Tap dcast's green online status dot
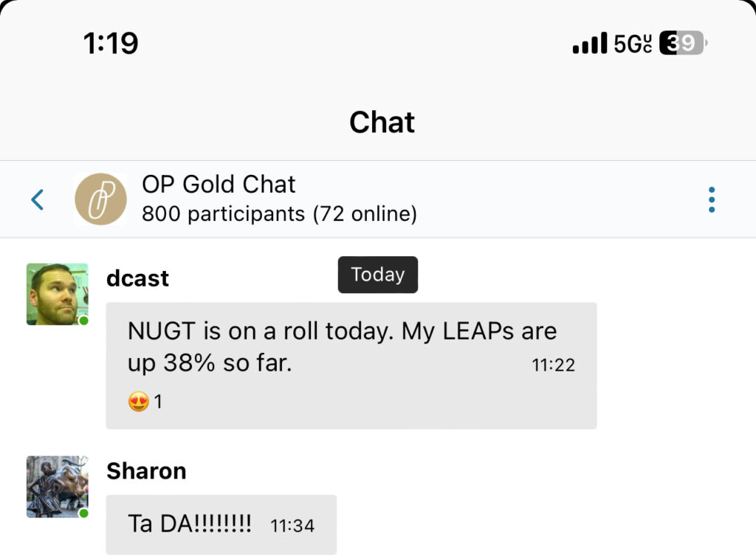 (84, 320)
